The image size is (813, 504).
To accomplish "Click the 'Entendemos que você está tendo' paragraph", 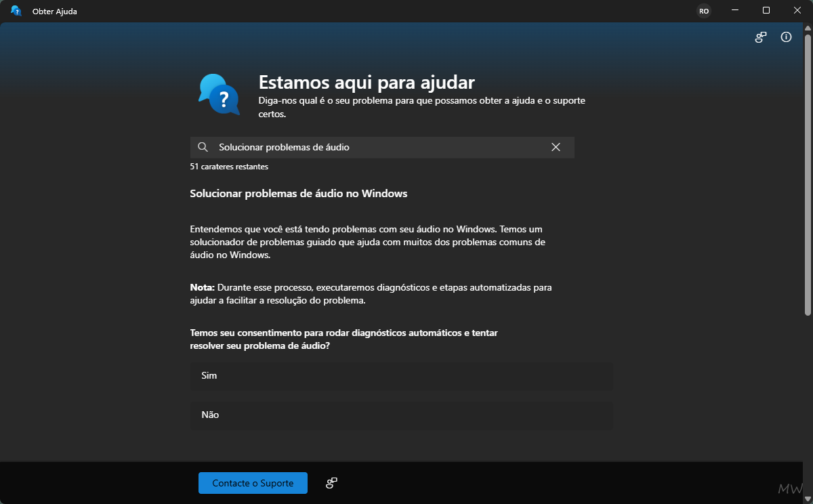I will pyautogui.click(x=368, y=243).
